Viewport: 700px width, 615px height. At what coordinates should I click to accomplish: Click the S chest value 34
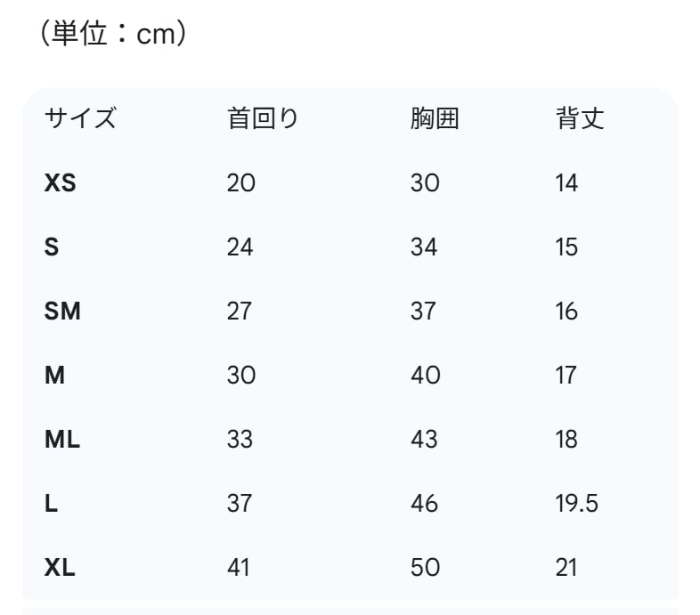click(424, 247)
